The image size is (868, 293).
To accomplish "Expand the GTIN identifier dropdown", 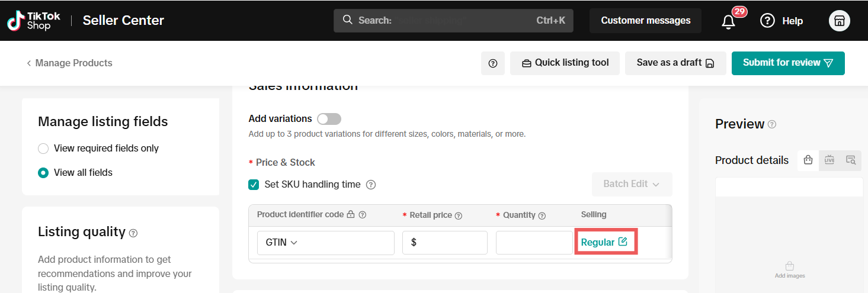I will [325, 243].
